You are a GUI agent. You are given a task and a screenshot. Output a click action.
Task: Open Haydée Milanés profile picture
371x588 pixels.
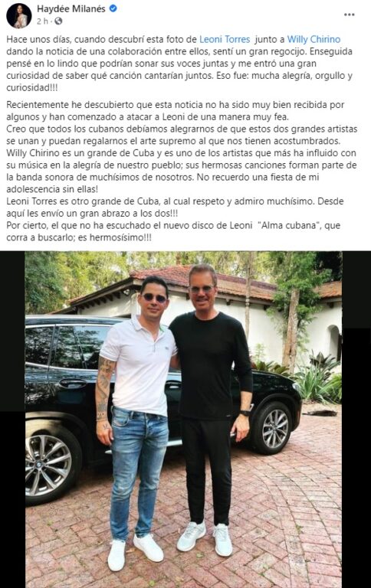(18, 15)
